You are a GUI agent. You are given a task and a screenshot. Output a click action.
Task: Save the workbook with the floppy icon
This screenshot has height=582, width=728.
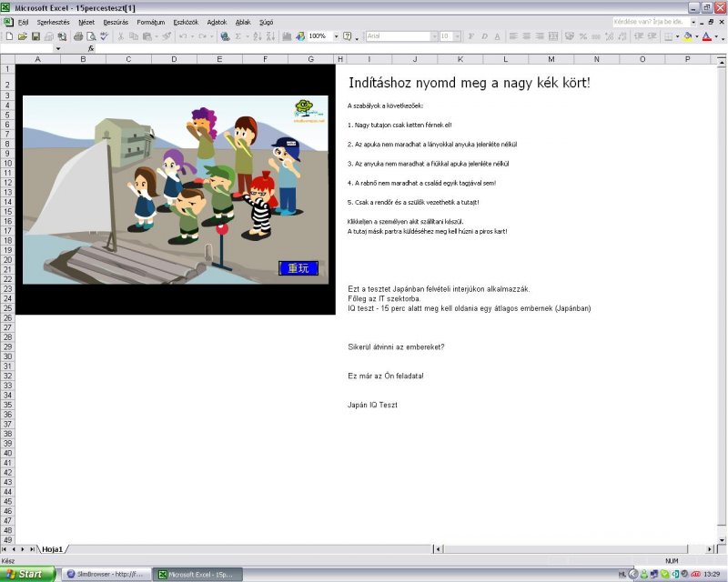pyautogui.click(x=35, y=36)
